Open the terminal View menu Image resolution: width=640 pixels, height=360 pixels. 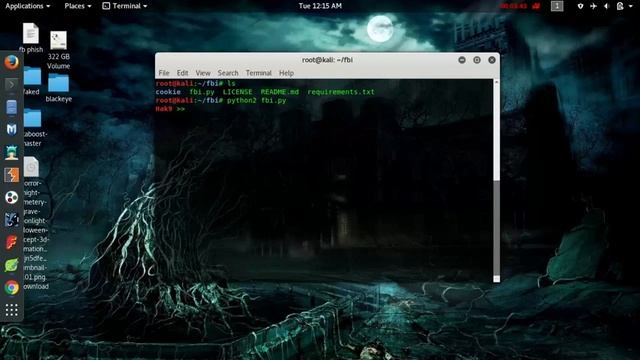pos(203,73)
